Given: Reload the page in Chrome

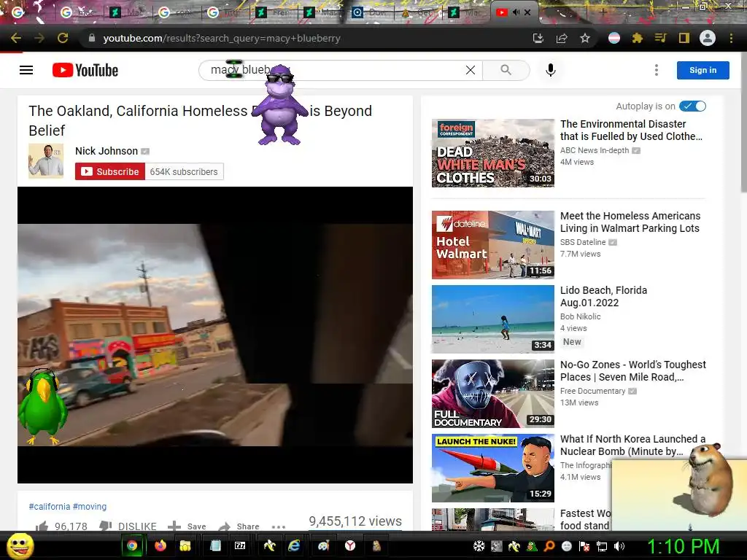Looking at the screenshot, I should point(63,38).
